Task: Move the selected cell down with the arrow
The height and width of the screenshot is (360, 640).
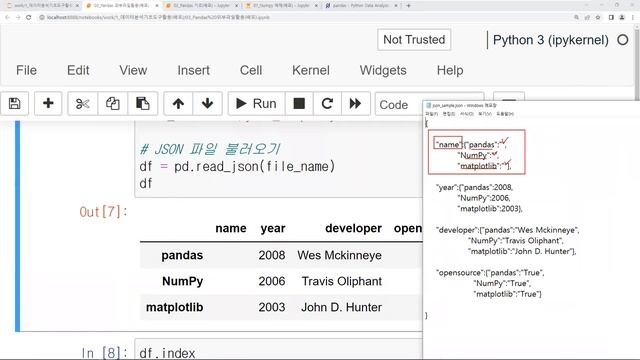Action: 207,104
